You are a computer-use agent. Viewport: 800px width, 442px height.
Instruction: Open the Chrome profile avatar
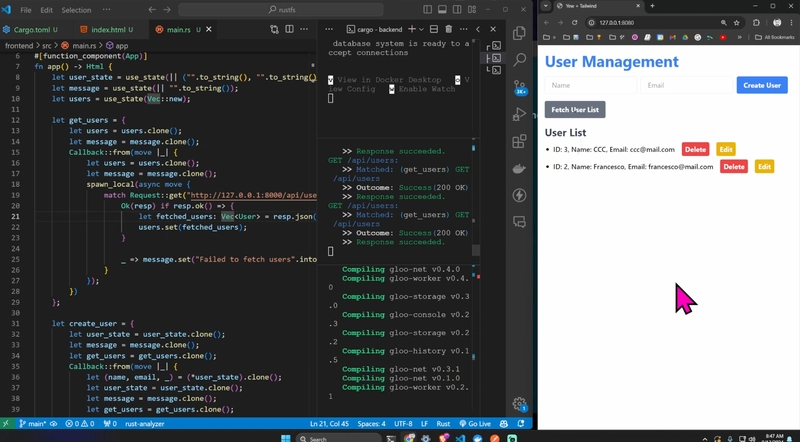[x=777, y=22]
